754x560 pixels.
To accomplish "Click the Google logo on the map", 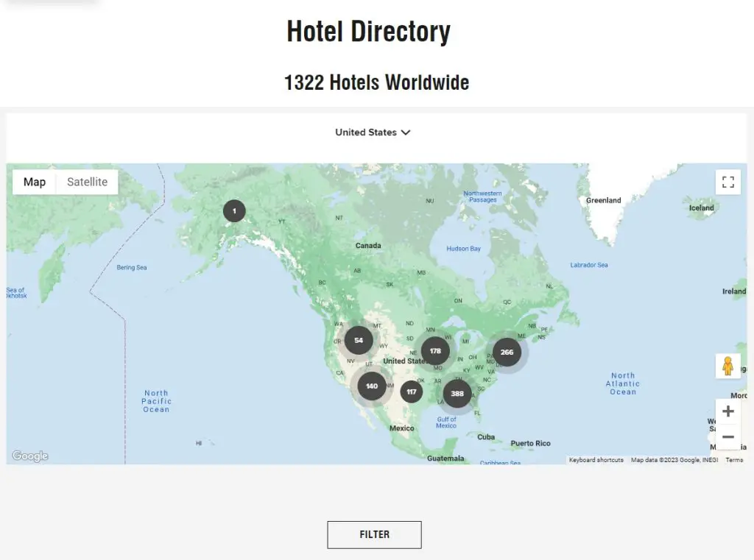I will (30, 456).
